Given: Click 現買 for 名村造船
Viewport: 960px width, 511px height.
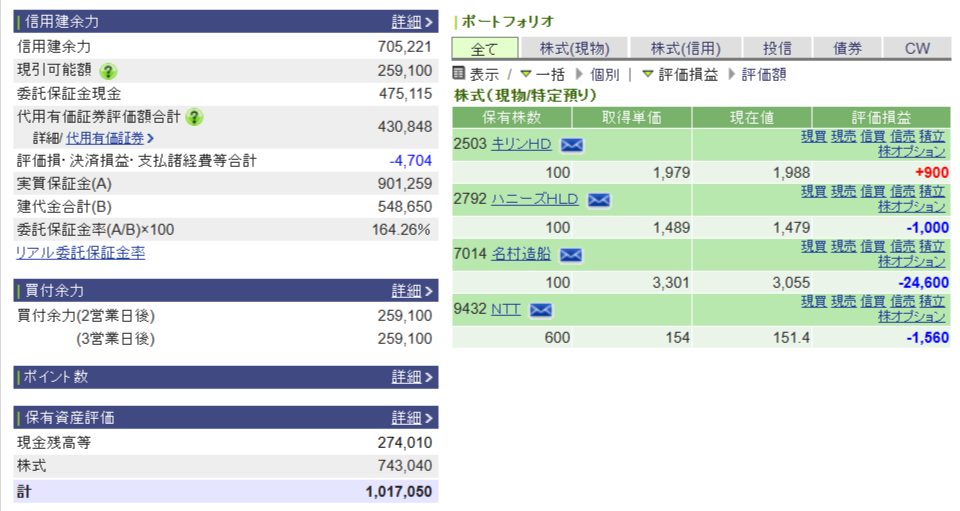Looking at the screenshot, I should click(x=813, y=247).
